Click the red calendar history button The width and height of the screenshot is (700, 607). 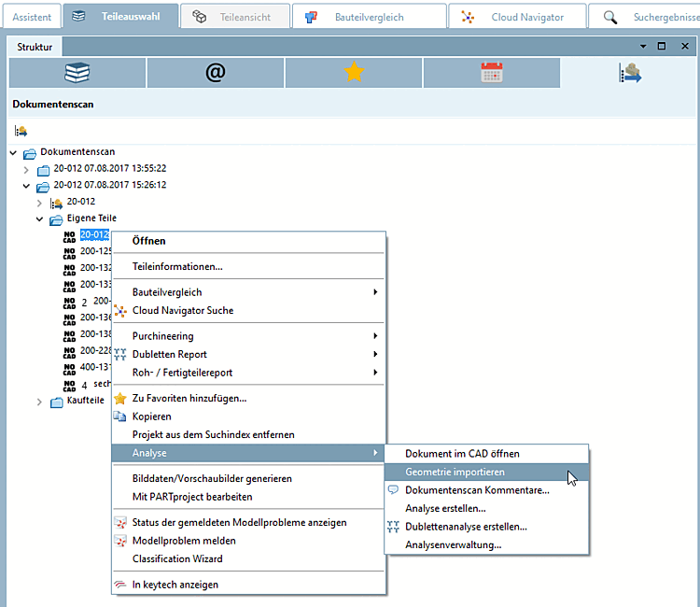tap(492, 73)
